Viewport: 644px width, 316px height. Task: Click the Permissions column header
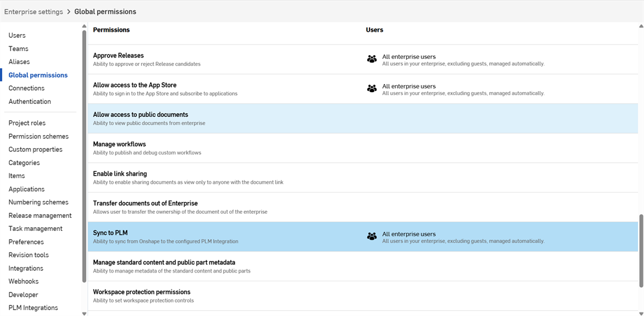pos(111,30)
